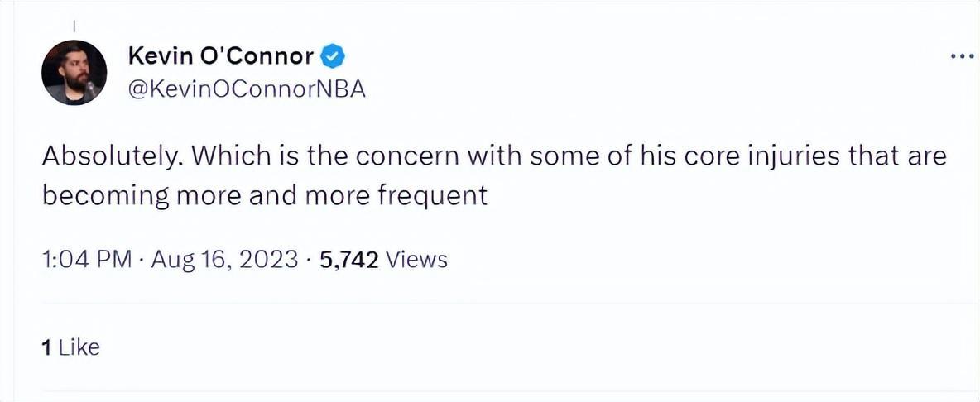The image size is (980, 402).
Task: Click "more and more" in the tweet
Action: 269,197
